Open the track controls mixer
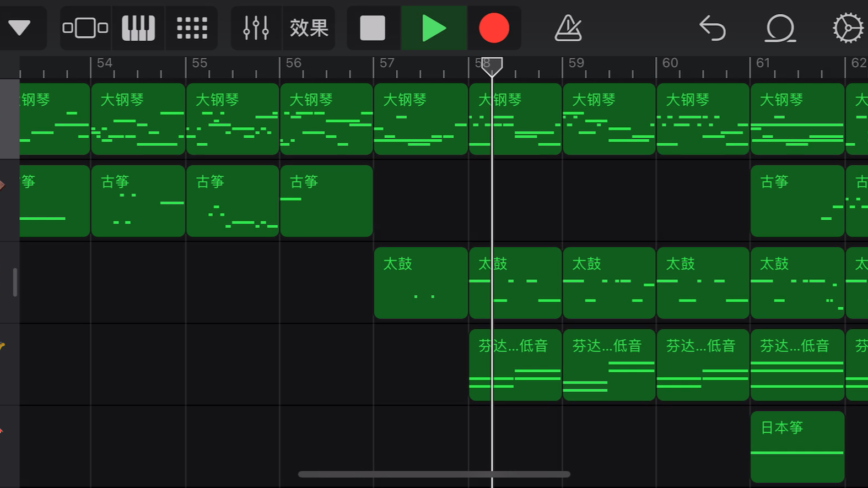 coord(256,28)
